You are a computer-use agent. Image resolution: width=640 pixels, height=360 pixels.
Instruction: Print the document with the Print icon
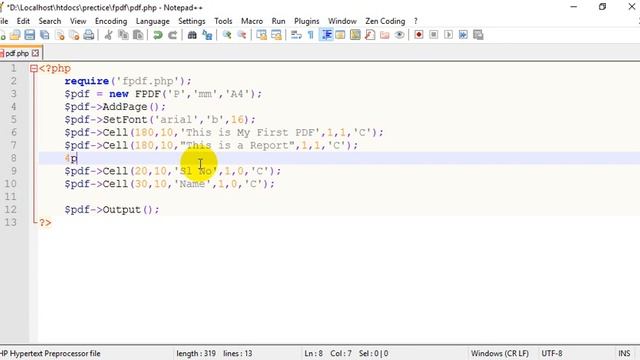pyautogui.click(x=89, y=35)
